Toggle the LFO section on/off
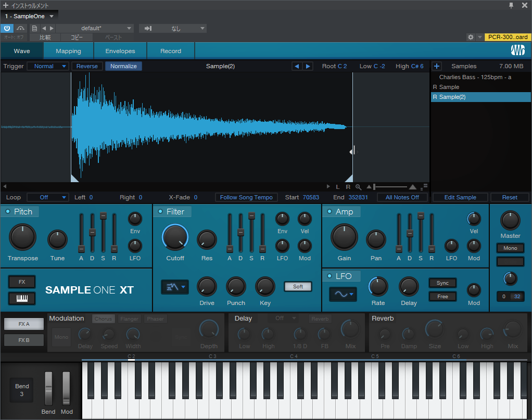 [329, 276]
